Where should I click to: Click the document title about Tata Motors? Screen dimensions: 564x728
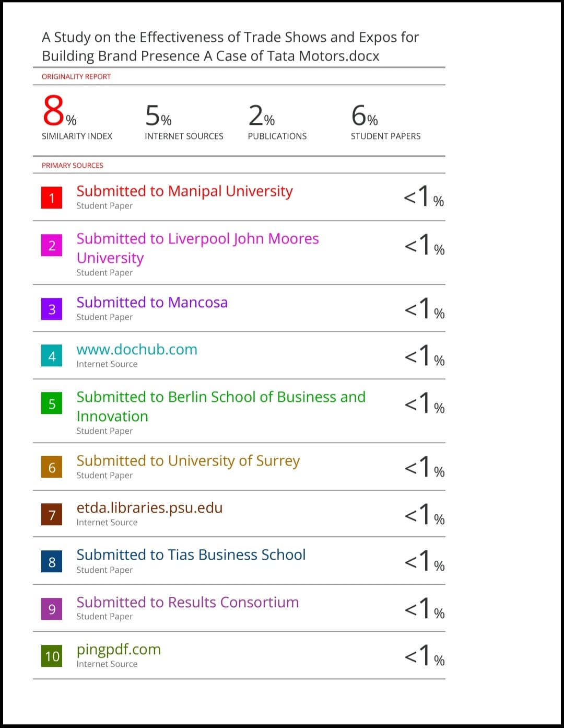[x=230, y=47]
